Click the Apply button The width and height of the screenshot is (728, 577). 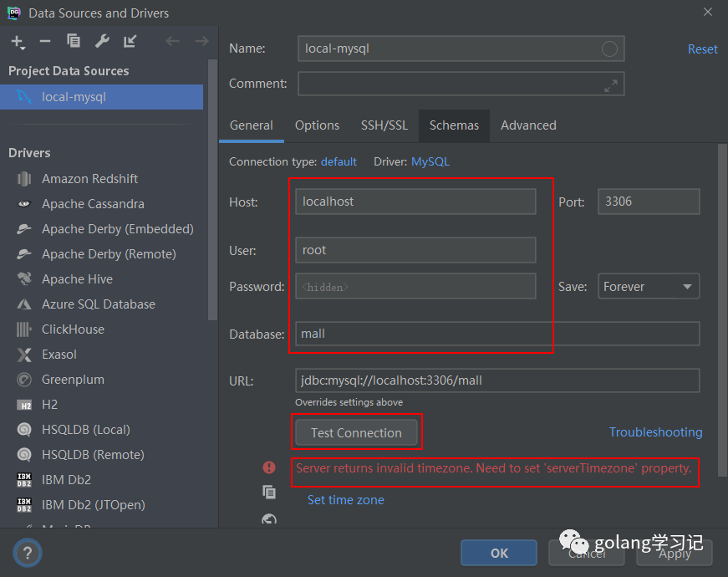coord(675,553)
